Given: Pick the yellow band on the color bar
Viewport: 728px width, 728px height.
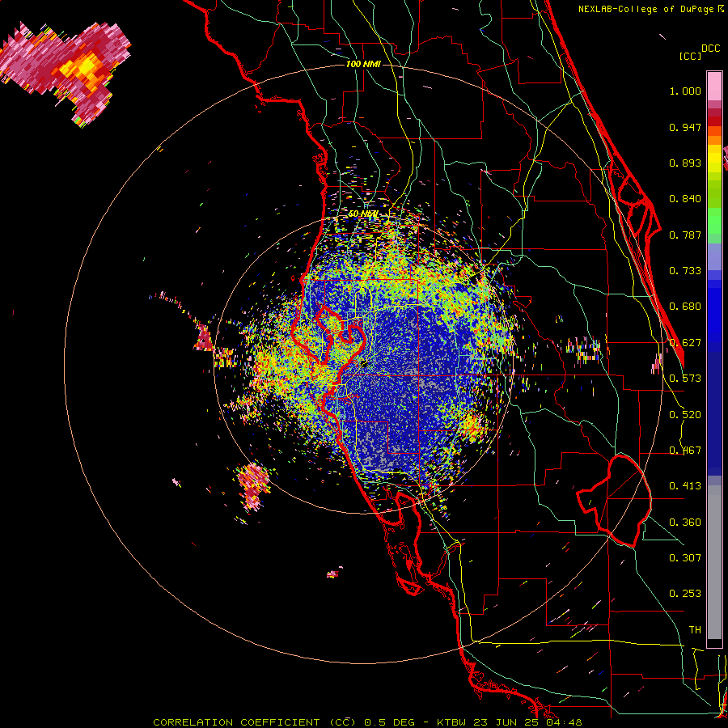Looking at the screenshot, I should (714, 159).
